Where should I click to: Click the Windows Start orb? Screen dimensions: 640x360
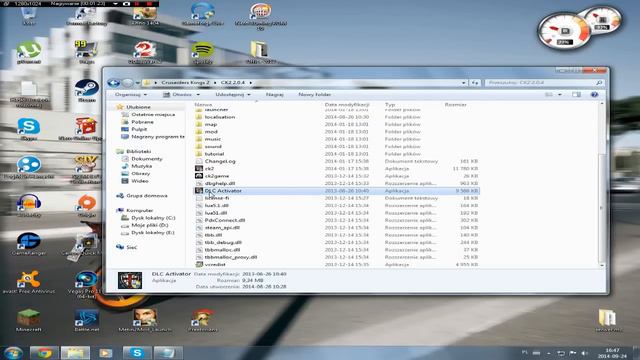click(13, 353)
